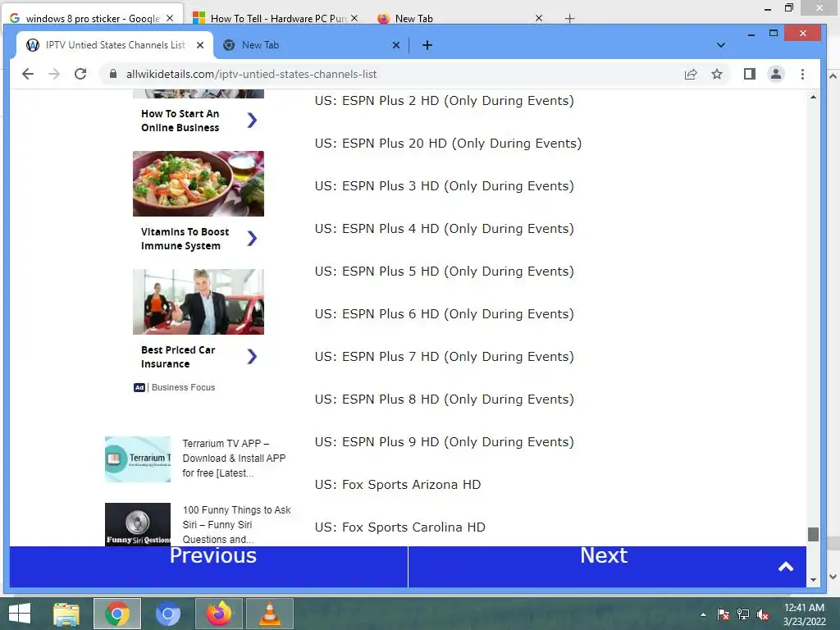This screenshot has height=630, width=840.
Task: Close the How To Tell Hardware tab
Action: click(354, 18)
